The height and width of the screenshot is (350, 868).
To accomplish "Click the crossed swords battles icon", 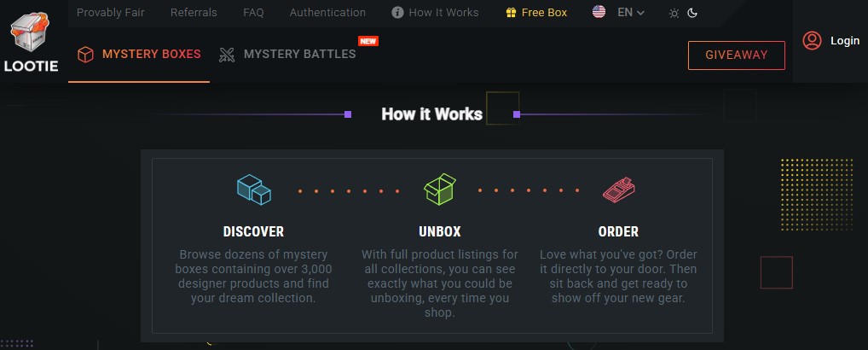I will pos(227,55).
